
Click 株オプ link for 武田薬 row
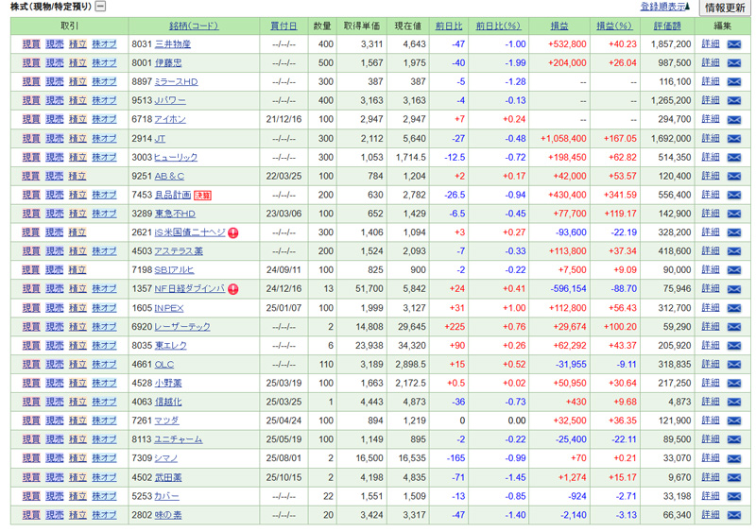point(104,477)
